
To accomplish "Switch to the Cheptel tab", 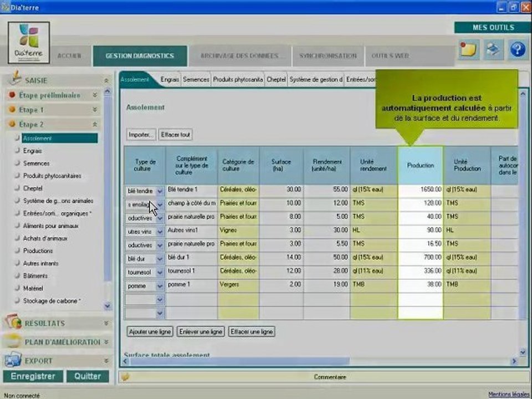I will [276, 79].
